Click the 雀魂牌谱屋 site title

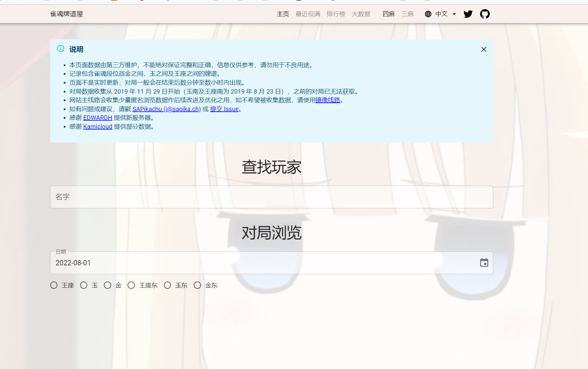(67, 14)
